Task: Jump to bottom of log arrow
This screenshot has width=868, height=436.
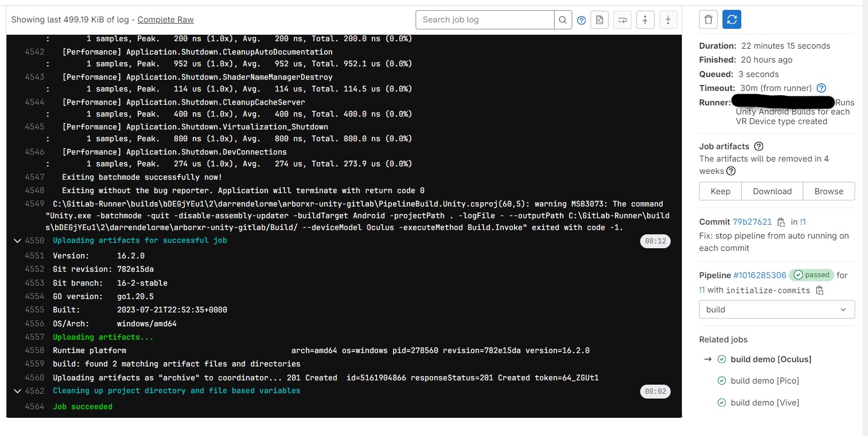Action: click(668, 20)
